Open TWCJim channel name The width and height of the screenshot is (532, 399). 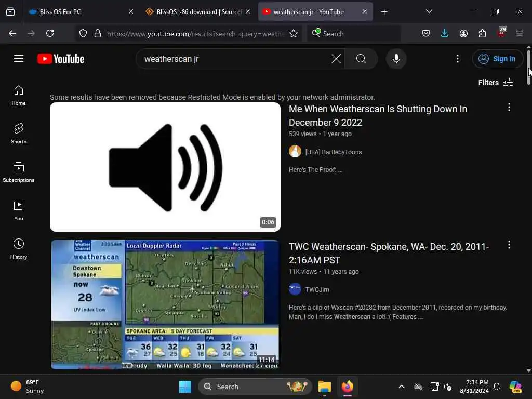[317, 289]
